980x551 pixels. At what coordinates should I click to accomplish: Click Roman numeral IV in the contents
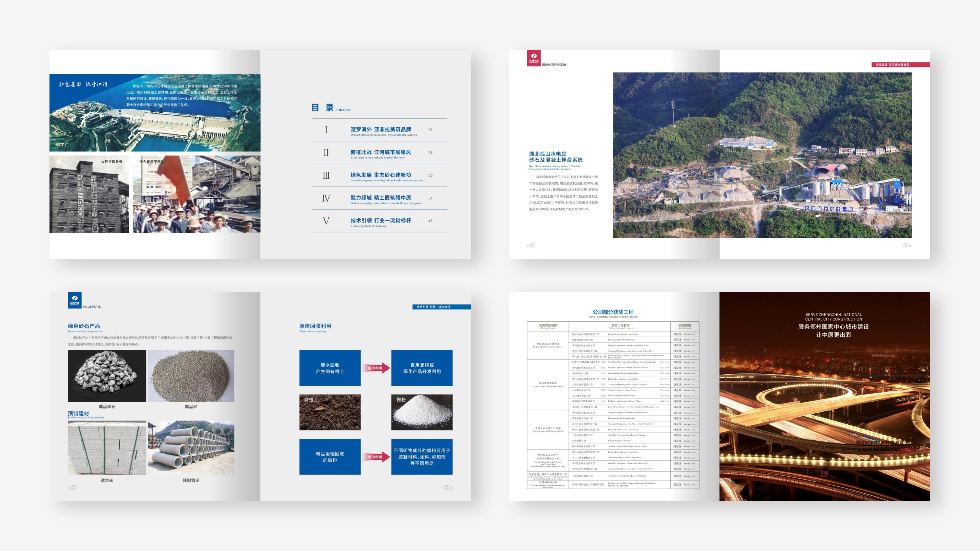tap(326, 198)
